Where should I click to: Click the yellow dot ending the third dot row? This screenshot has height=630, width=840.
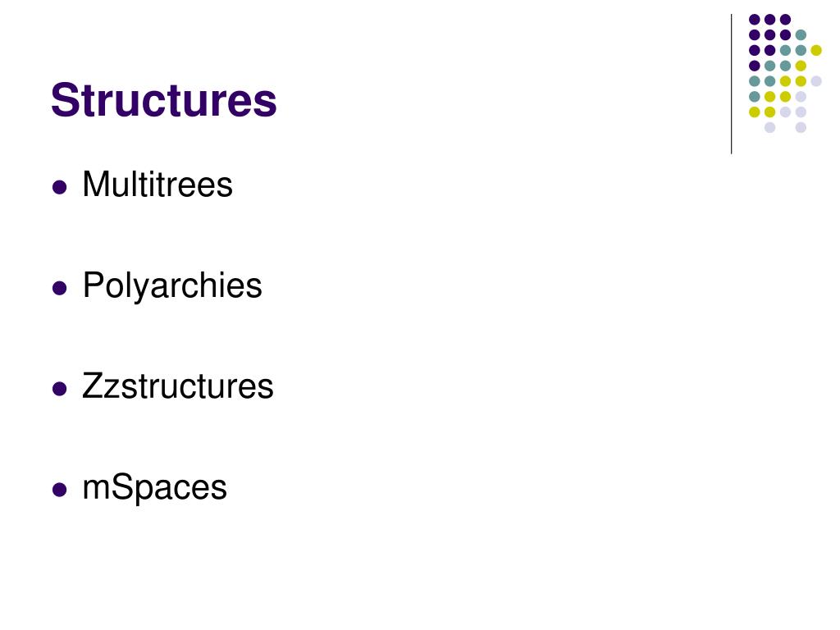click(816, 50)
